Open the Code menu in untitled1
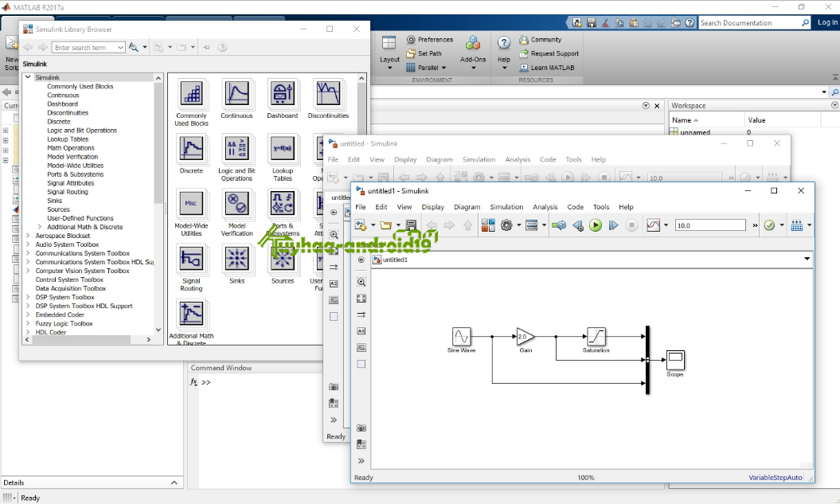This screenshot has width=840, height=504. 575,207
